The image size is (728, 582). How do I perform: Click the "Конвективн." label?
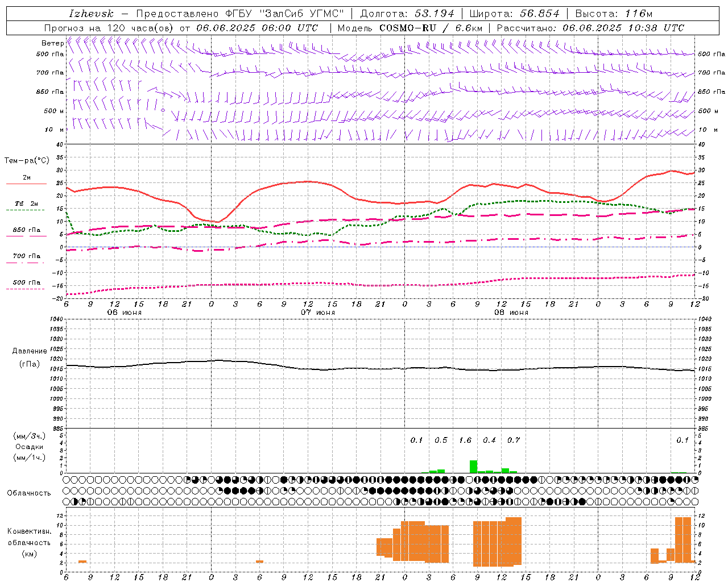click(x=30, y=531)
